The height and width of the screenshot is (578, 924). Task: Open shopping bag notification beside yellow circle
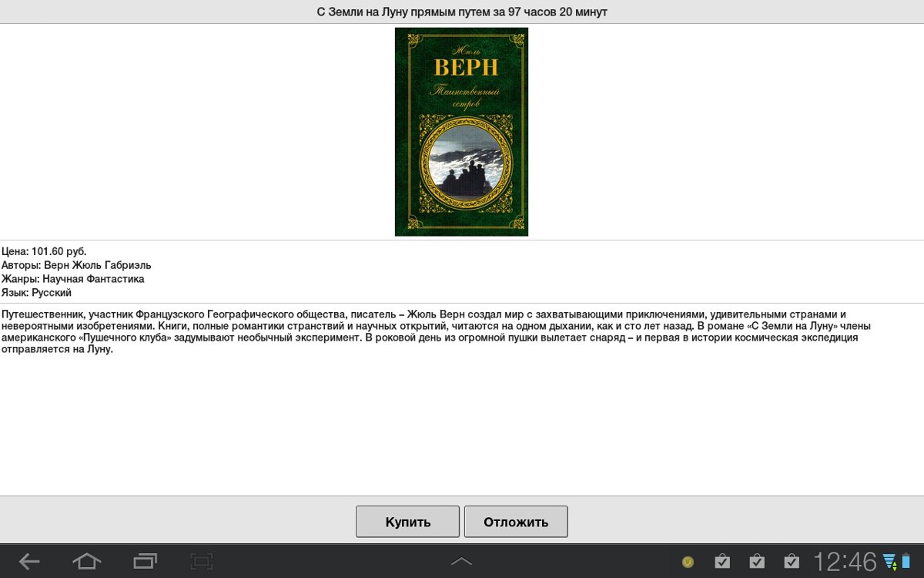click(x=722, y=561)
